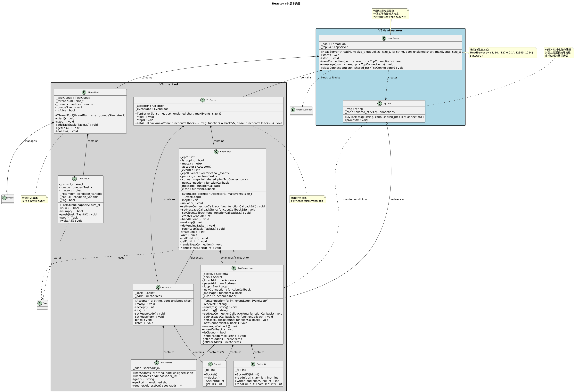Click the 'callback to' relationship label
The width and height of the screenshot is (575, 392).
click(242, 258)
